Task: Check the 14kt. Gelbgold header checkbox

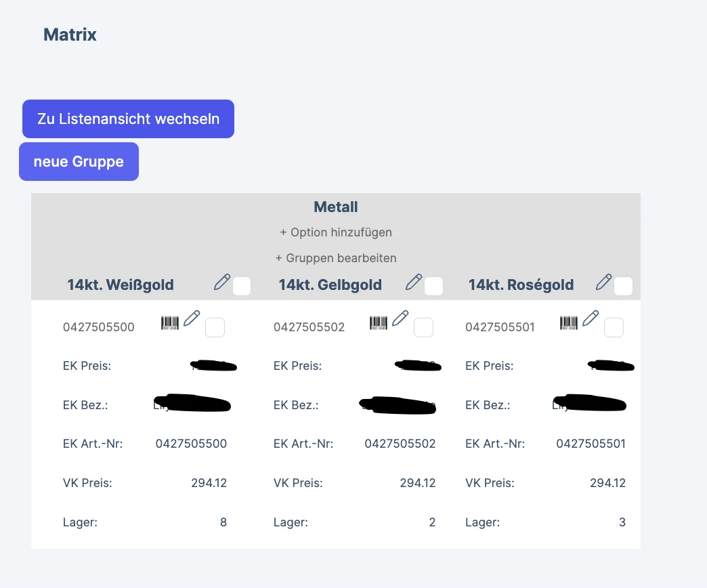Action: pos(434,287)
